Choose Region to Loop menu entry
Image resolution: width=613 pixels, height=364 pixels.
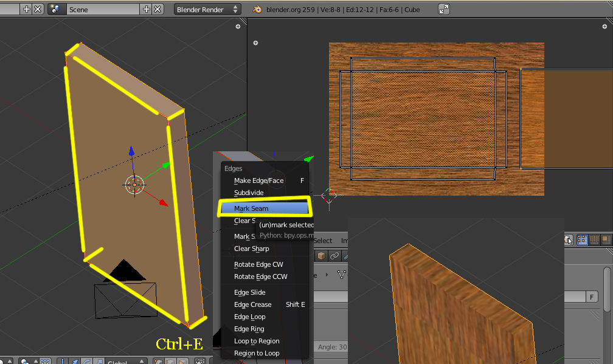point(265,353)
